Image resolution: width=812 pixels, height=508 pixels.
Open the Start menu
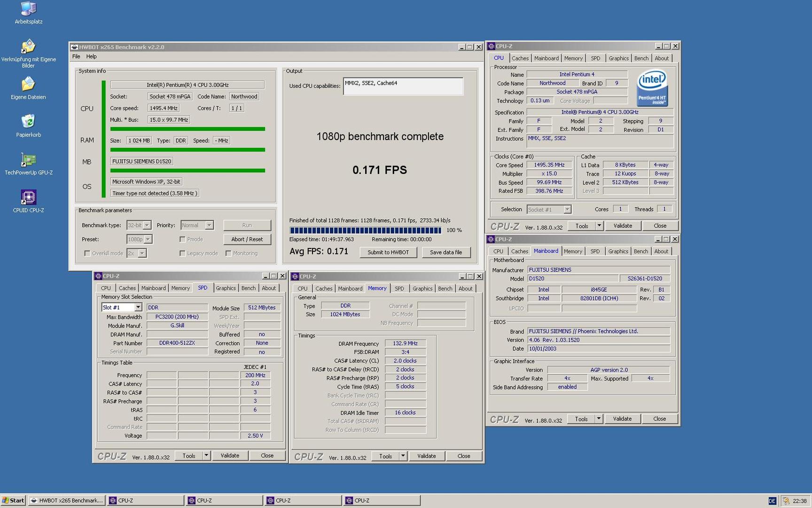pos(13,500)
